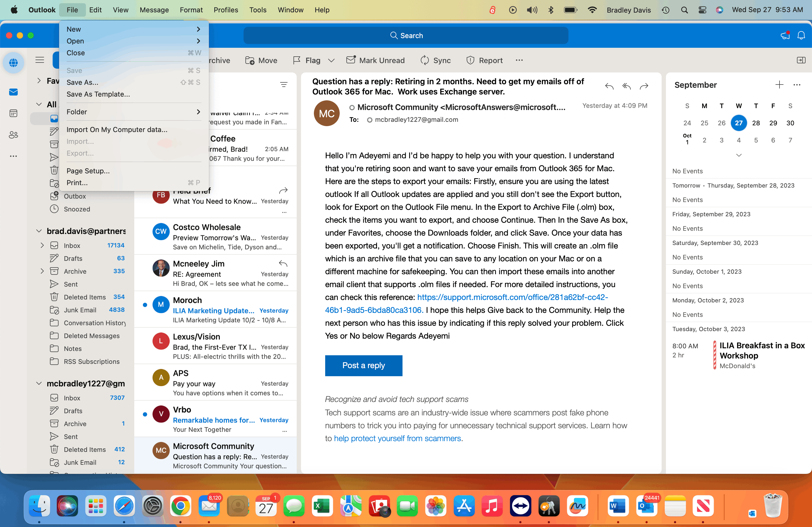This screenshot has height=527, width=812.
Task: Open Mcneeley Jim RE: Agreement email
Action: coord(216,273)
